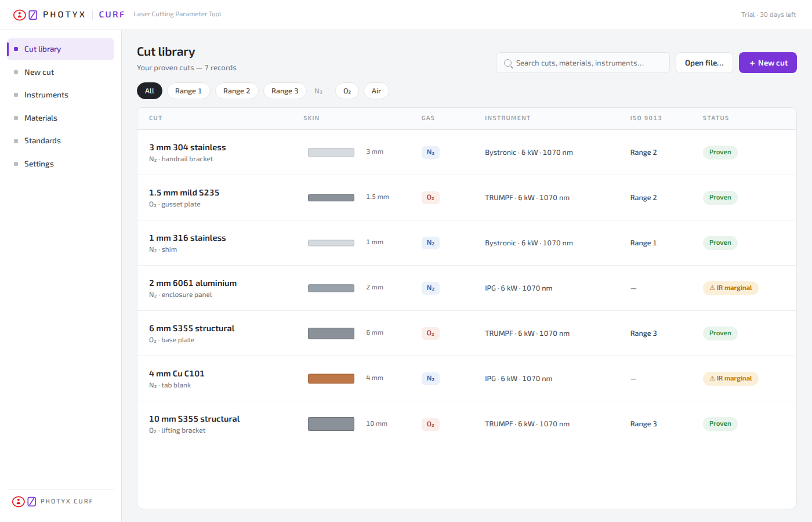The image size is (812, 522).
Task: Click SKIN column header
Action: click(x=311, y=118)
